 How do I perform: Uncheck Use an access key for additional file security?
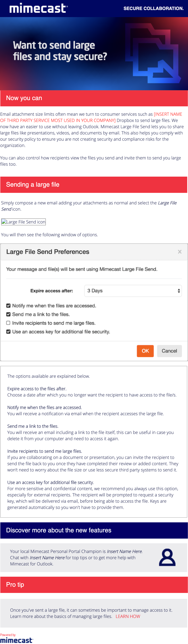click(8, 332)
